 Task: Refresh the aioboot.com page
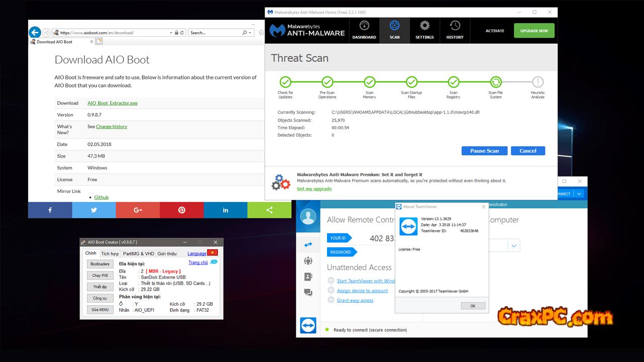[x=182, y=33]
